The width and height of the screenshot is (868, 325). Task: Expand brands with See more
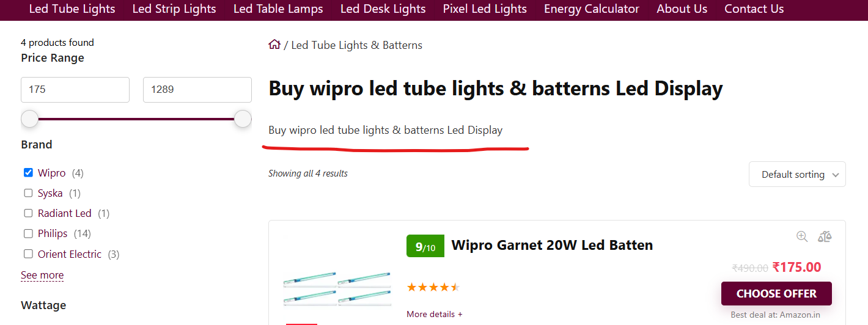tap(42, 275)
